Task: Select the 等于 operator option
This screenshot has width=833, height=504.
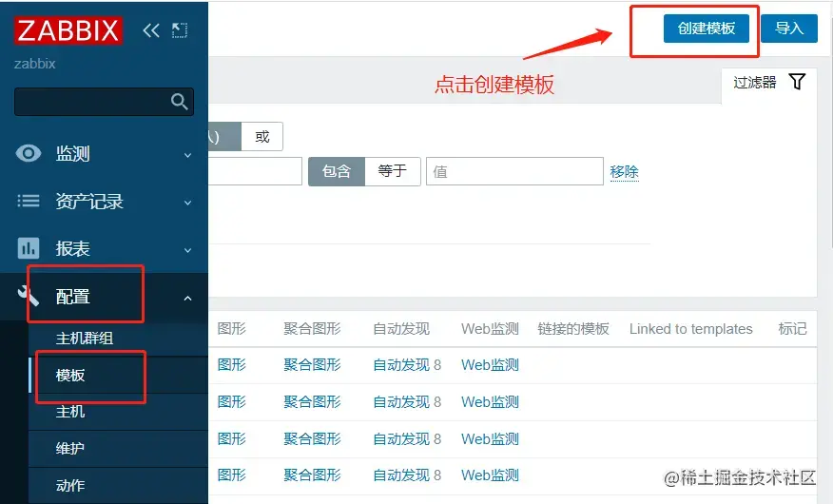Action: [x=393, y=171]
